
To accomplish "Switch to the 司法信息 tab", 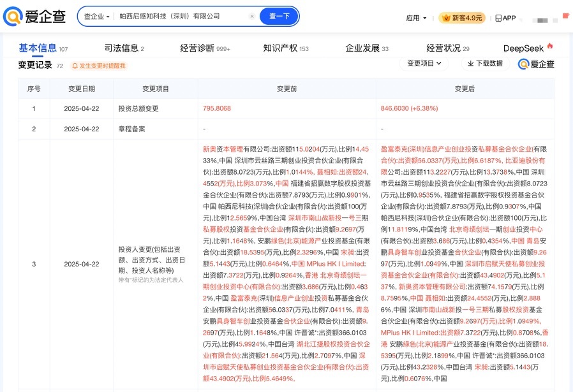I will (x=124, y=48).
